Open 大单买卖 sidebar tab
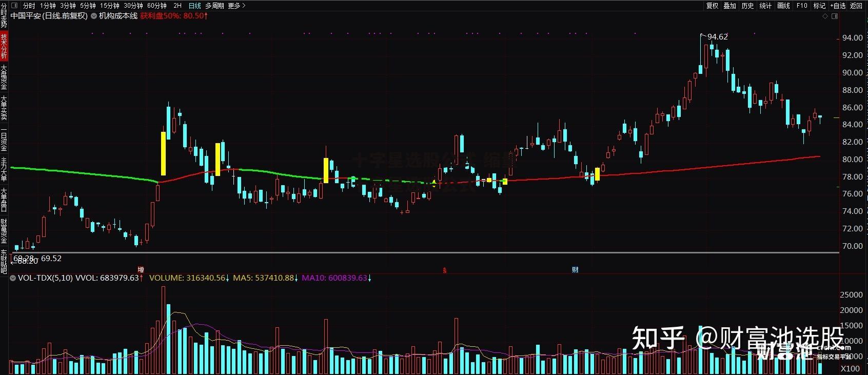This screenshot has width=868, height=375. coord(4,108)
